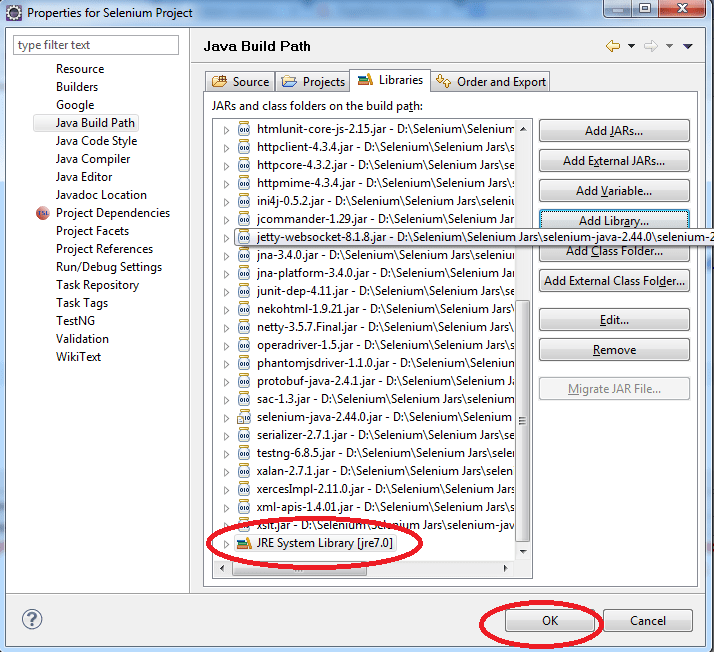This screenshot has height=652, width=714.
Task: Click Add External Class Folder... button
Action: [x=614, y=281]
